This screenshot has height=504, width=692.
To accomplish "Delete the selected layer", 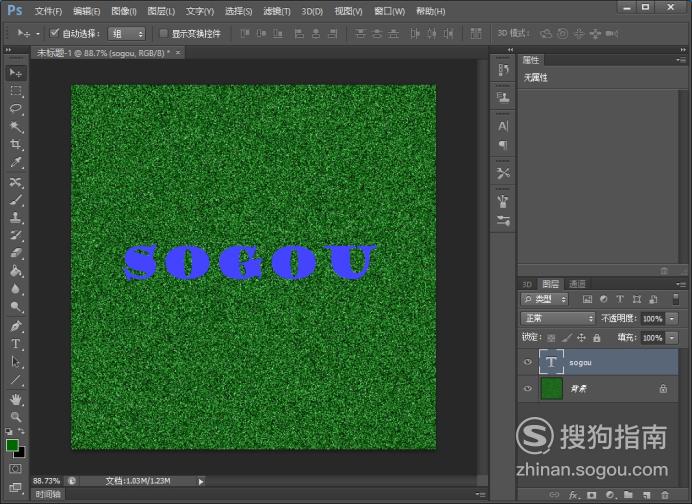I will 665,495.
